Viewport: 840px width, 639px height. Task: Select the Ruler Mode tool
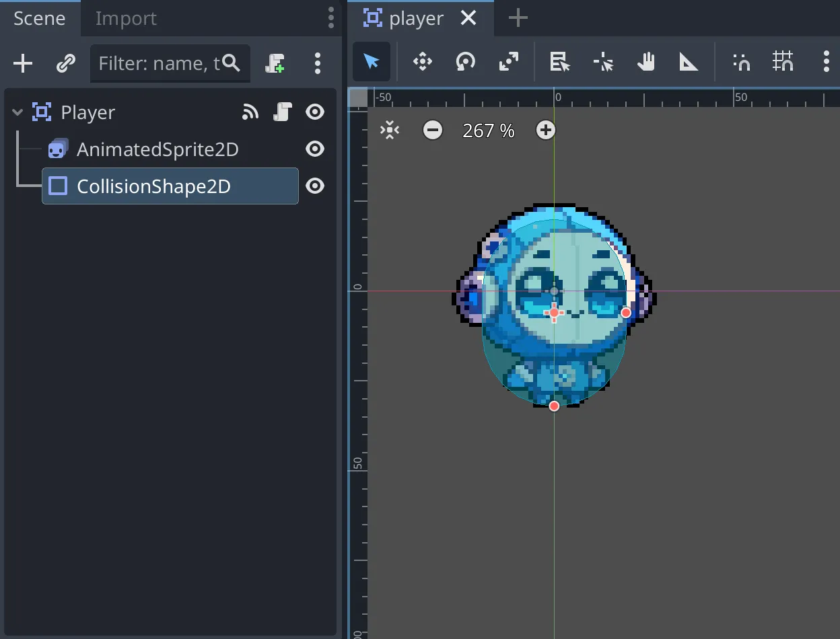689,63
